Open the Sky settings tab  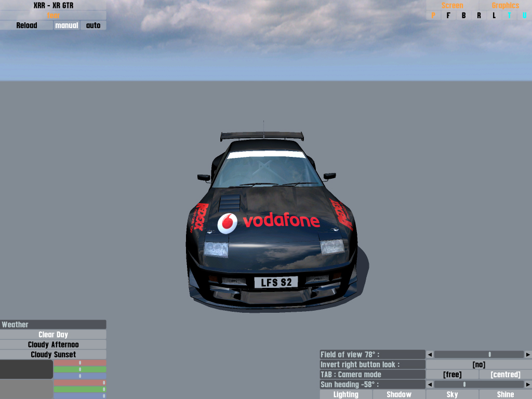(453, 395)
